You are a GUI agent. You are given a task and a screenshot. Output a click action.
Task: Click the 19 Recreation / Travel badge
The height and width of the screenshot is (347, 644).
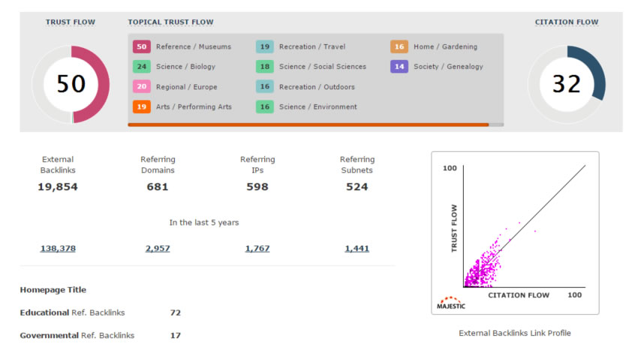point(265,47)
